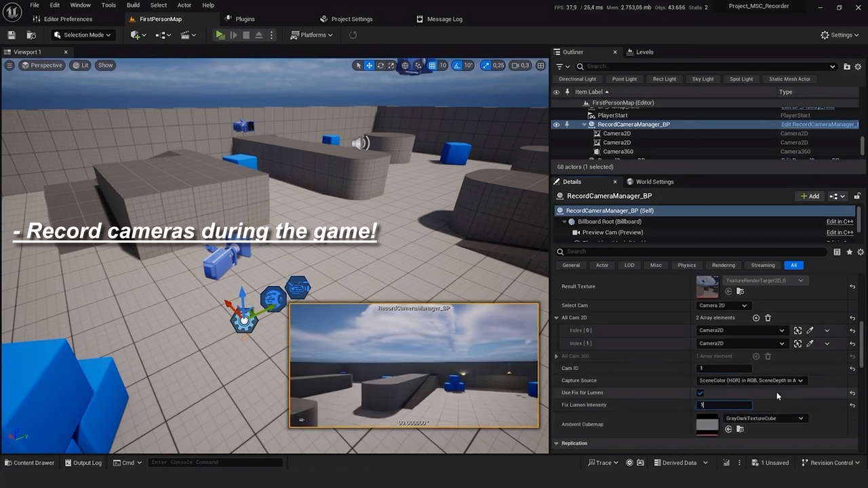This screenshot has width=868, height=488.
Task: Open the Capture Source dropdown
Action: click(751, 381)
